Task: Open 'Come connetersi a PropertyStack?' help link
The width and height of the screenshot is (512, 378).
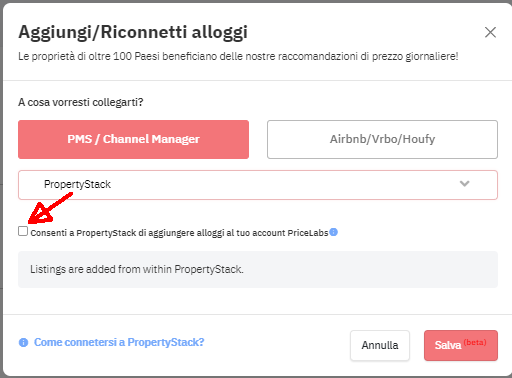Action: coord(119,342)
